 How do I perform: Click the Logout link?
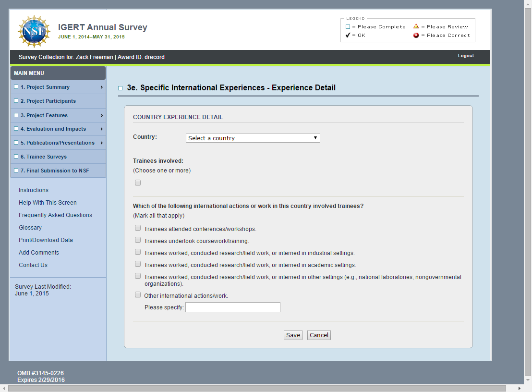coord(465,56)
